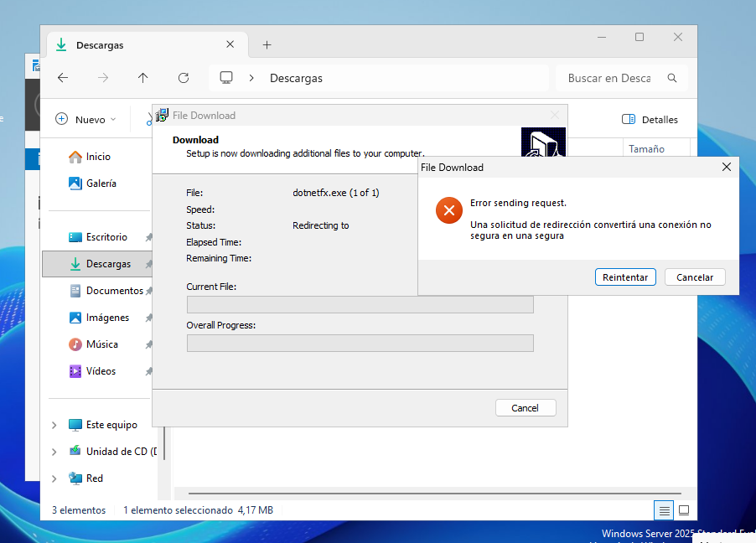Open Inicio in the sidebar
This screenshot has height=543, width=756.
click(x=97, y=157)
